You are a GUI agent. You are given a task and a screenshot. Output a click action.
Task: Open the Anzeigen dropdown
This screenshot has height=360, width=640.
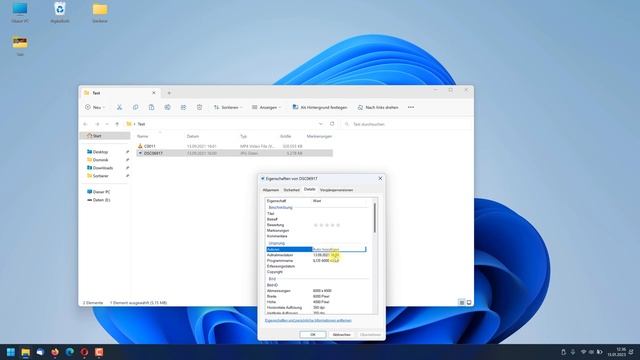click(267, 107)
